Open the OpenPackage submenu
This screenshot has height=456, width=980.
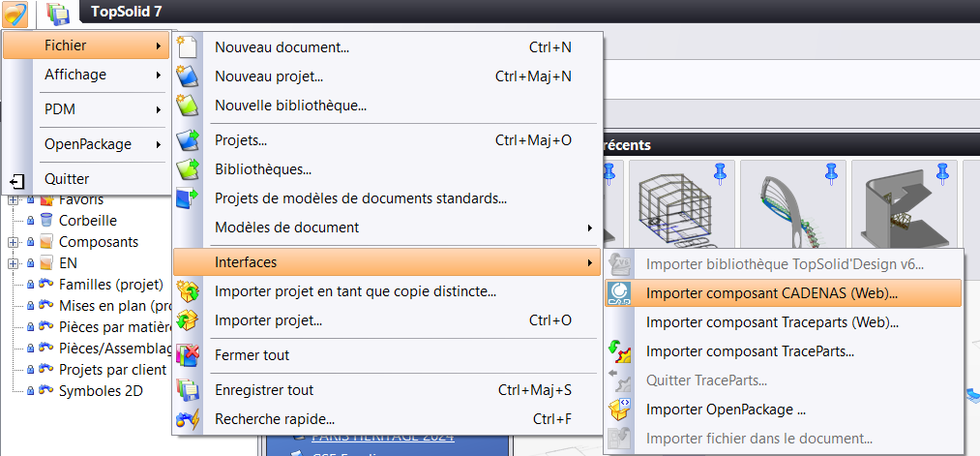[86, 144]
